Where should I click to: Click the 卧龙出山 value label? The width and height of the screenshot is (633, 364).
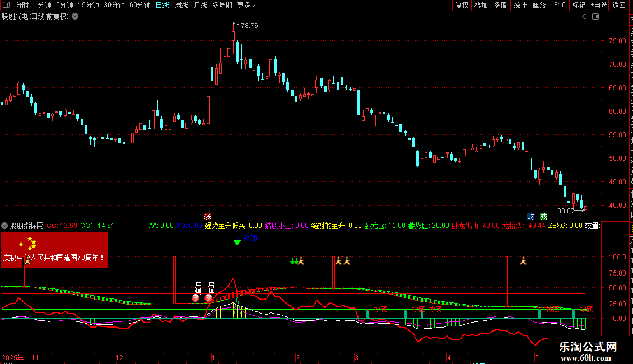pyautogui.click(x=475, y=226)
